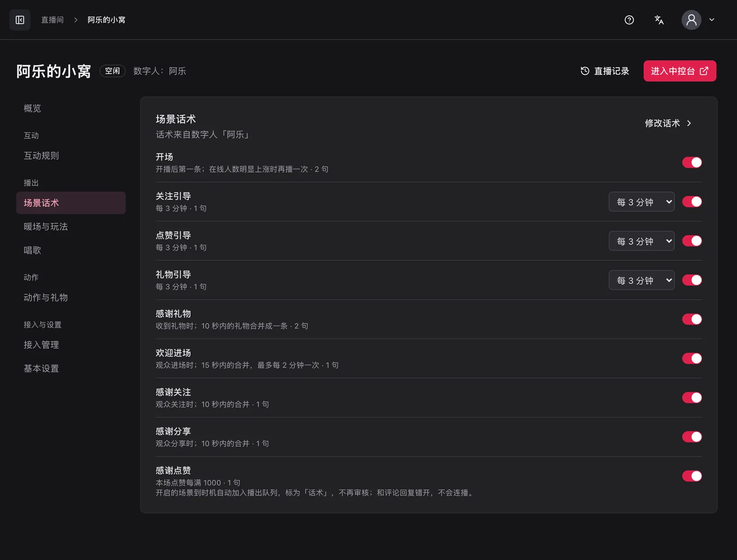Toggle the 开场 switch
Image resolution: width=737 pixels, height=560 pixels.
(692, 163)
